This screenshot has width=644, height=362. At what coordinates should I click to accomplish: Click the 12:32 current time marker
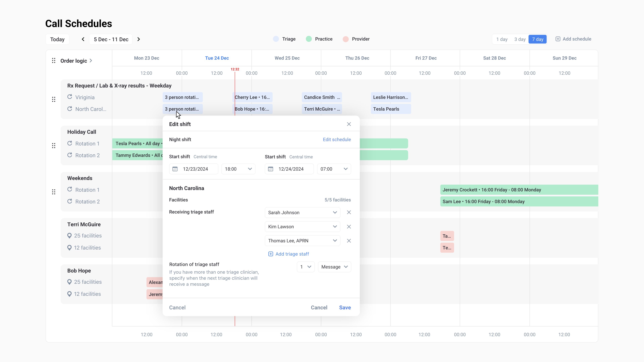click(235, 69)
